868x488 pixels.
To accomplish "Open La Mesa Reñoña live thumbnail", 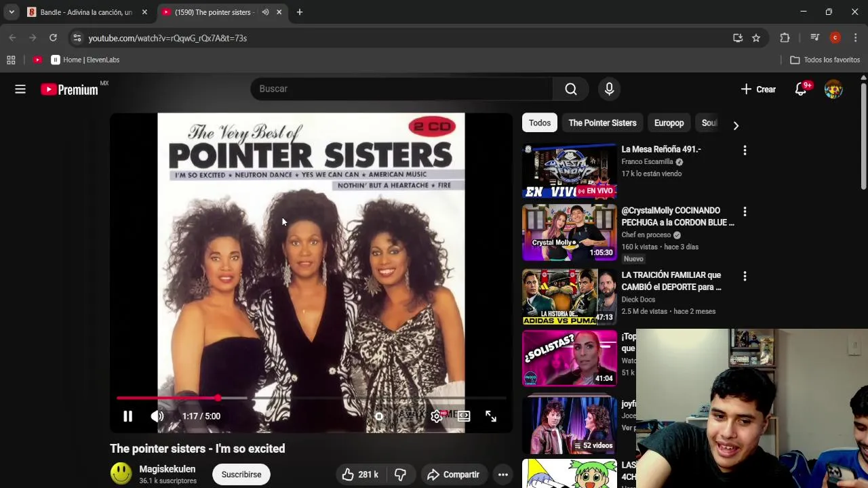I will [570, 170].
